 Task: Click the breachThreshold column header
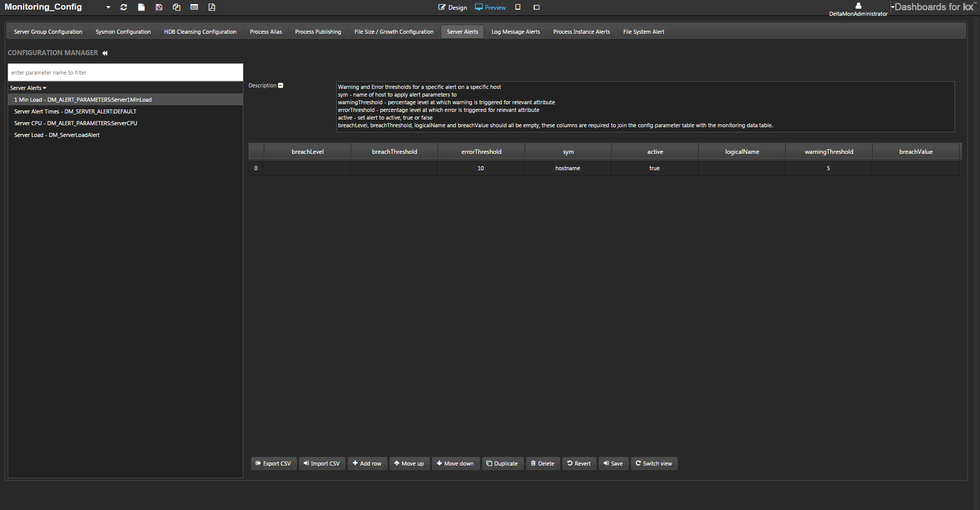pos(395,152)
